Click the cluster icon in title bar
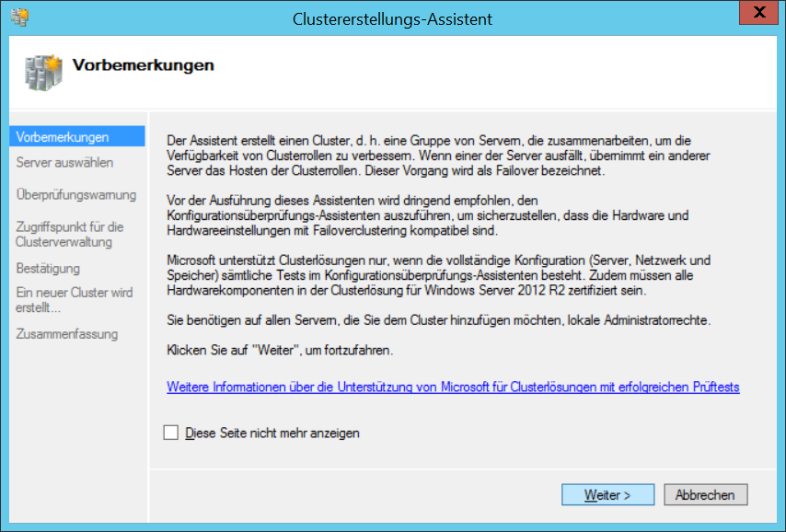Image resolution: width=786 pixels, height=532 pixels. [19, 17]
